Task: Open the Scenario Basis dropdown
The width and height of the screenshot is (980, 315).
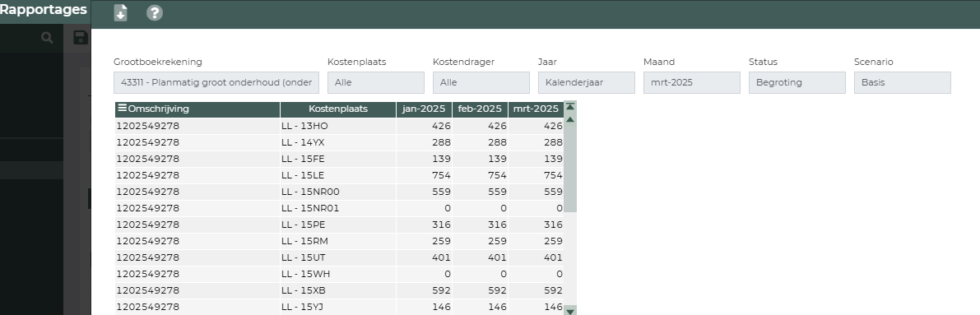Action: [903, 82]
